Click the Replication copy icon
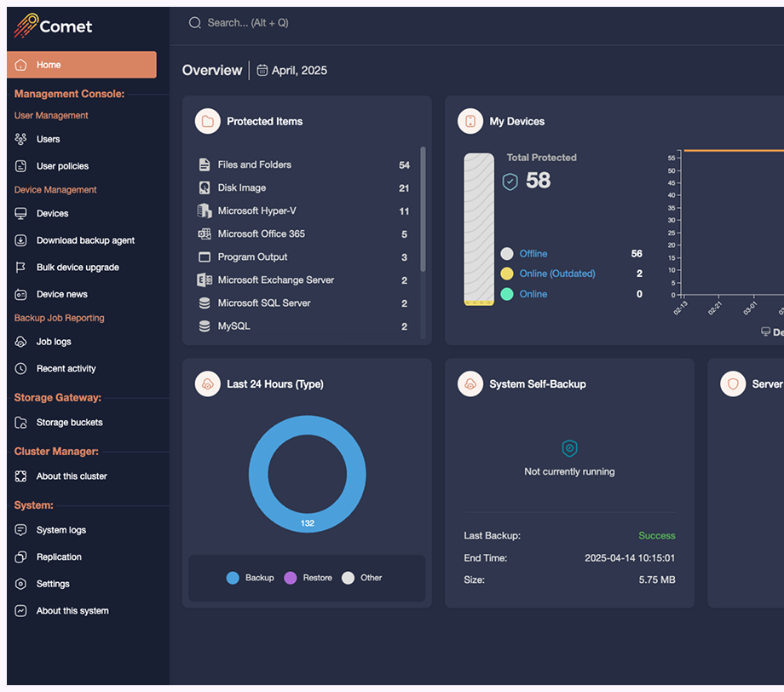 pyautogui.click(x=20, y=557)
